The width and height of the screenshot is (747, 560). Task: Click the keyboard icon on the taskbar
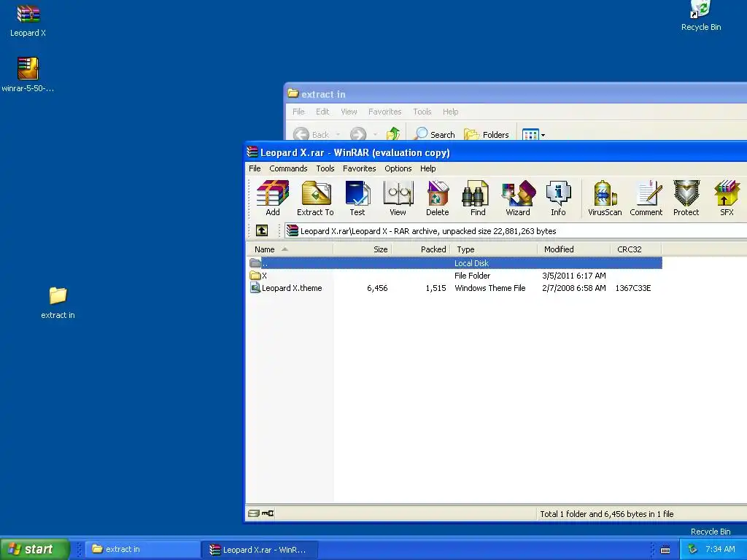(665, 550)
